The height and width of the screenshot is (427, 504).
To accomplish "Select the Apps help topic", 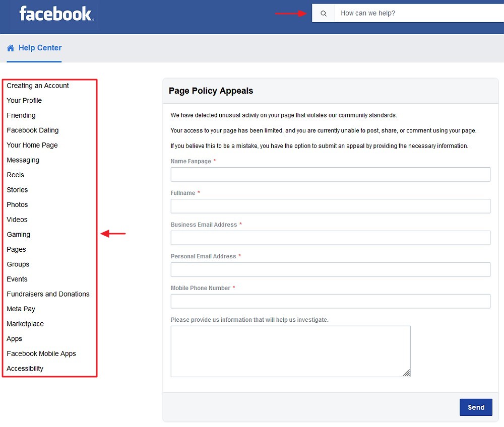I will pyautogui.click(x=15, y=339).
